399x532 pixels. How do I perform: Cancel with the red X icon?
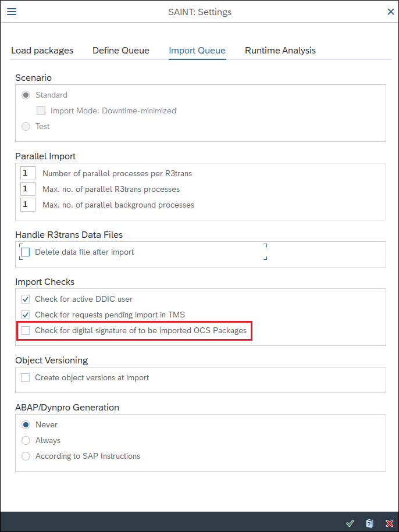coord(390,523)
